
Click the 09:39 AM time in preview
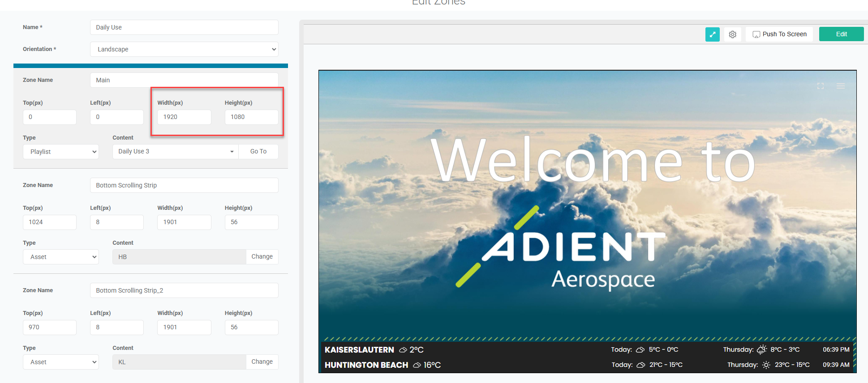point(836,365)
